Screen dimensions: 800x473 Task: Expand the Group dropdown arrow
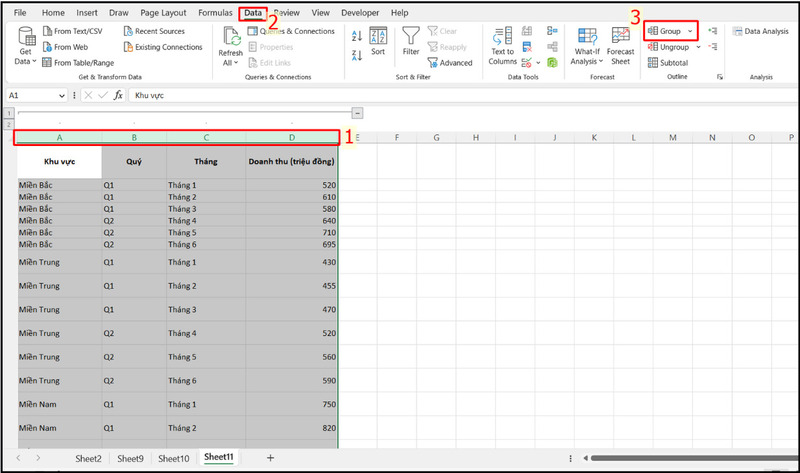690,31
